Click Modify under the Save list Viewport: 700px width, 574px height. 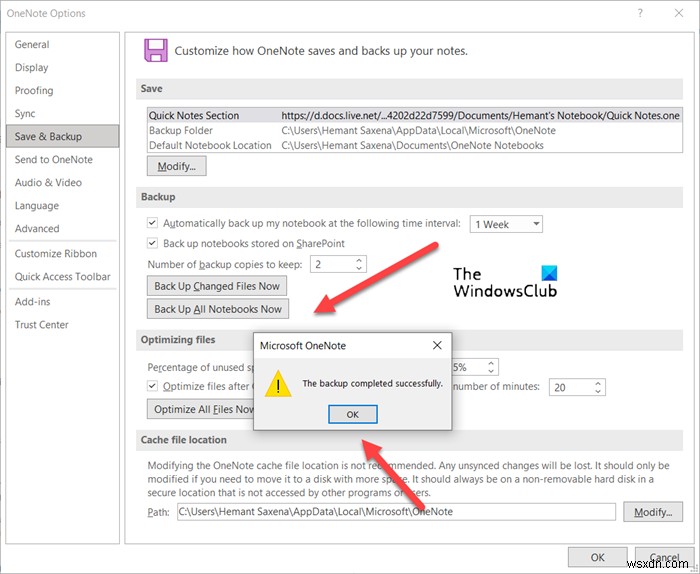(176, 166)
